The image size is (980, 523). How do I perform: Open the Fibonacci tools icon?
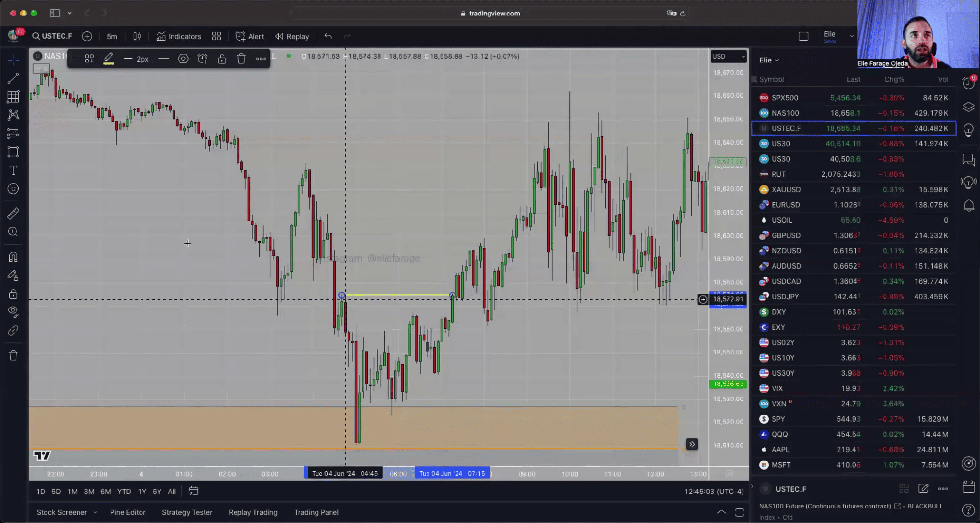click(x=13, y=96)
